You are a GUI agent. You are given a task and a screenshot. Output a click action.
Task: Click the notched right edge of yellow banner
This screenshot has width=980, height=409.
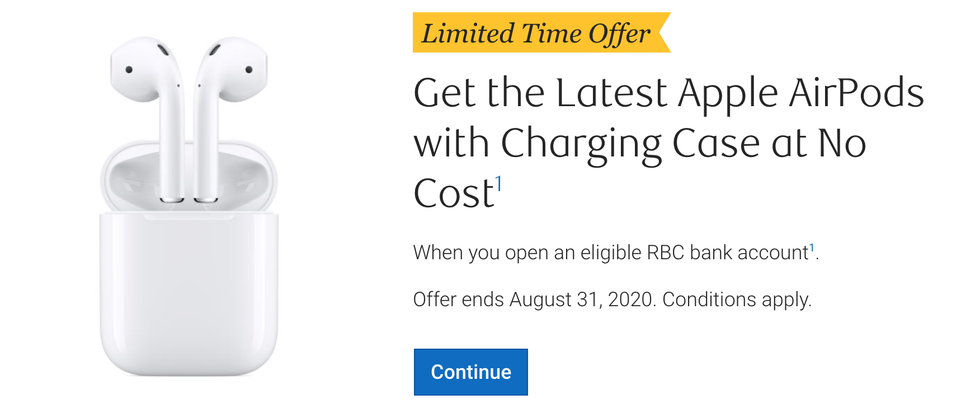click(664, 32)
